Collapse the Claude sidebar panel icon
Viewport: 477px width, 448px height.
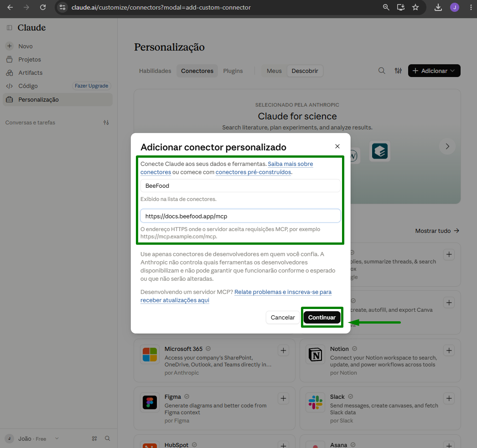click(x=10, y=28)
